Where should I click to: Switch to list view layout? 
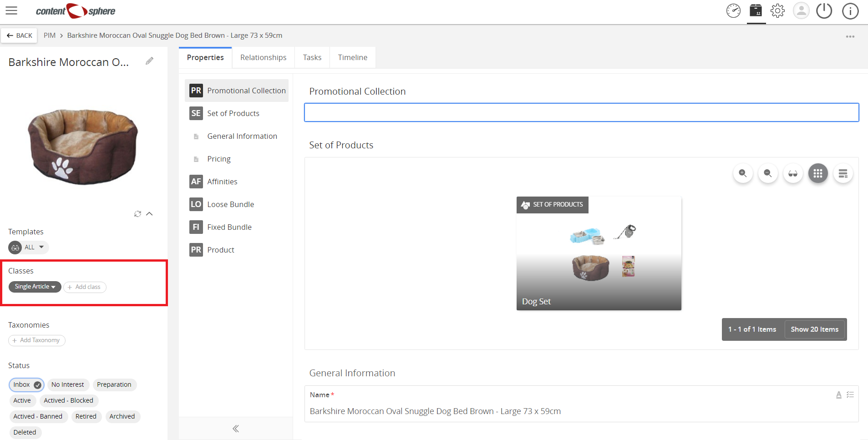[x=843, y=173]
